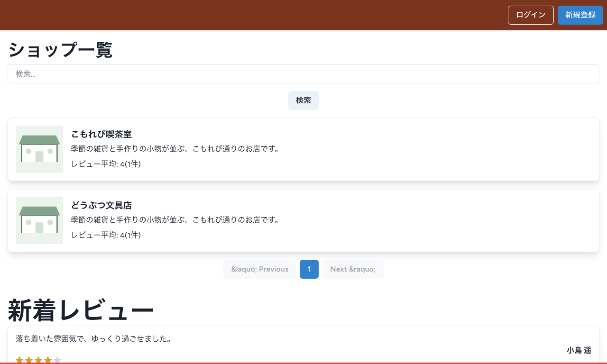Click the ショップ一覧 heading
Viewport: 607px width, 364px height.
click(x=60, y=50)
